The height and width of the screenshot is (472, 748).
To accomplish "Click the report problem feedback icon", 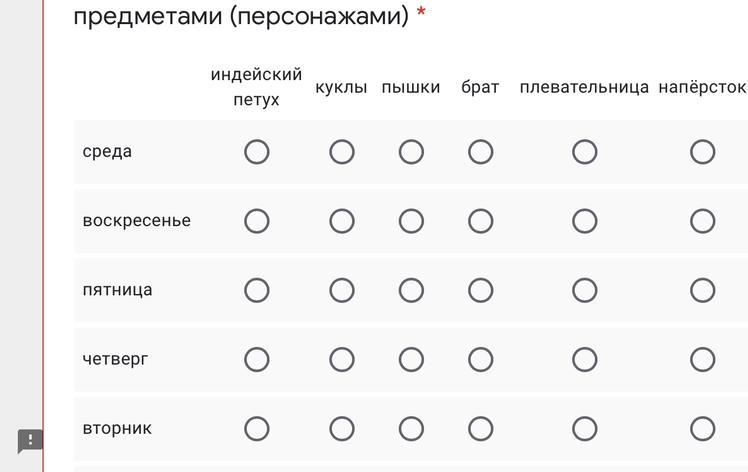I will click(30, 441).
